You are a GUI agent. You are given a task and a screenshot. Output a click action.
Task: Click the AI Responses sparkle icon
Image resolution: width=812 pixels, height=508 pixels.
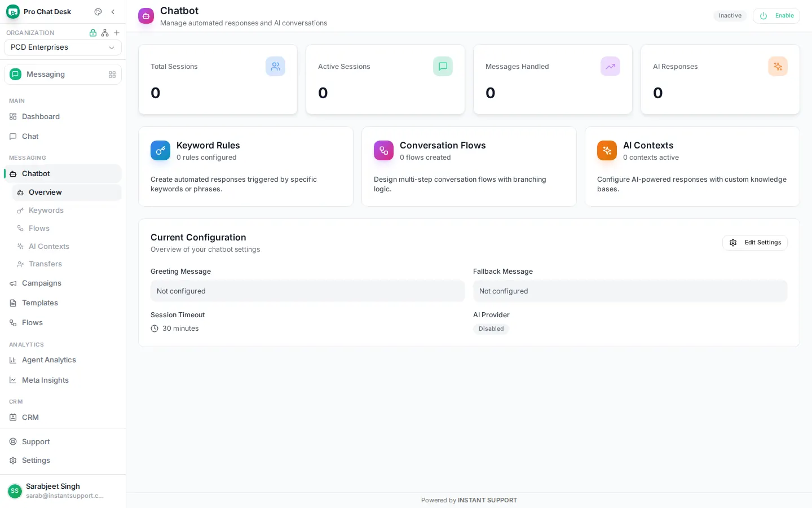778,67
